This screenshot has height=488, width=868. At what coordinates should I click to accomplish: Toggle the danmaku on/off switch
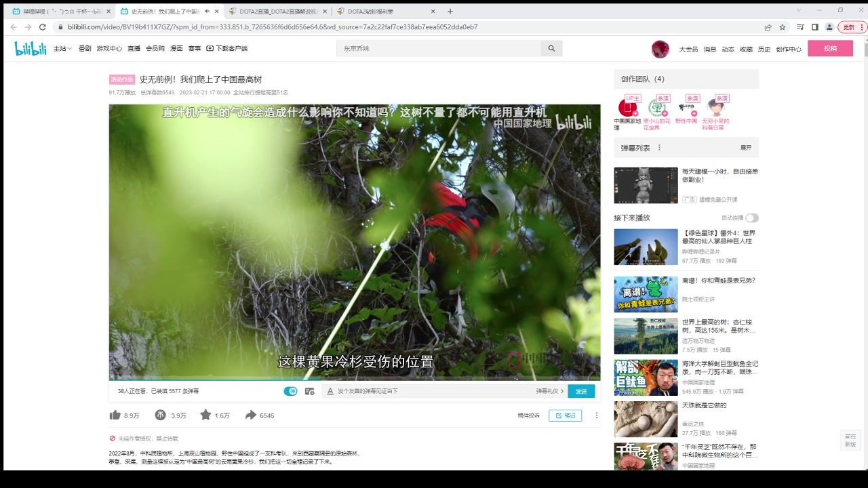point(291,391)
